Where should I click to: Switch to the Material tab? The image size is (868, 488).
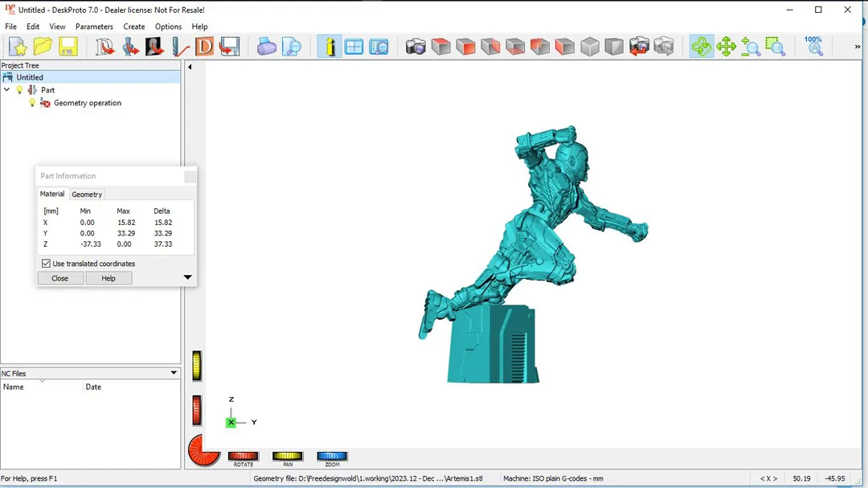(x=52, y=194)
